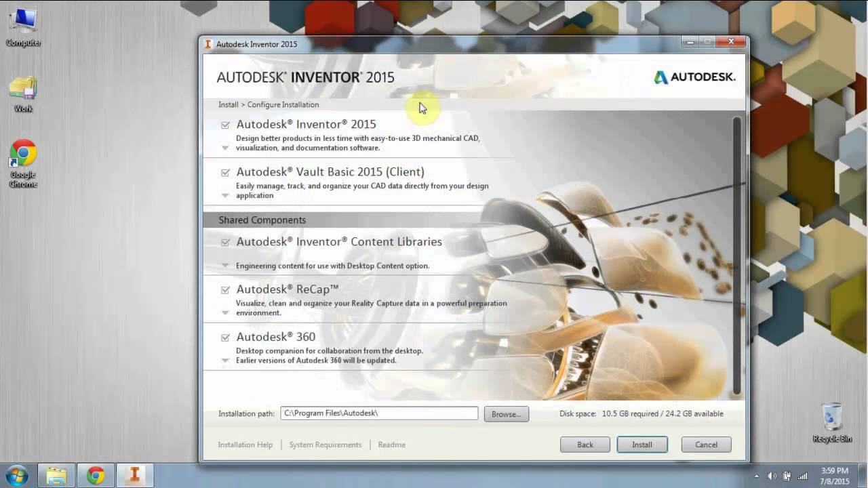Open Chrome from the taskbar
This screenshot has height=488, width=868.
coord(96,475)
